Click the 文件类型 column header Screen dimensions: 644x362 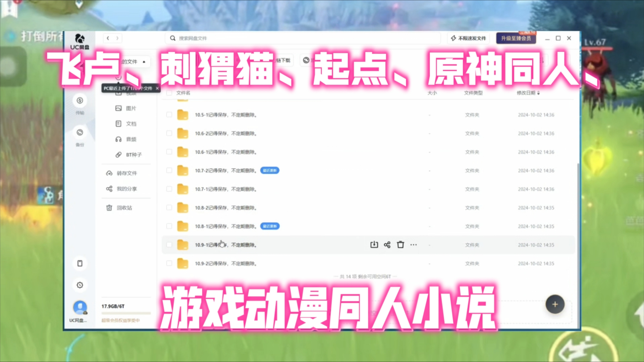[x=473, y=93]
